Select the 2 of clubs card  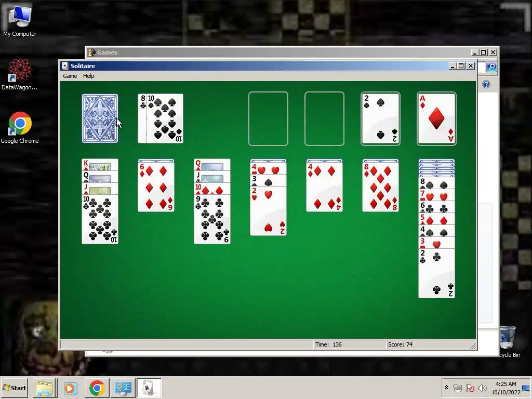click(x=436, y=273)
